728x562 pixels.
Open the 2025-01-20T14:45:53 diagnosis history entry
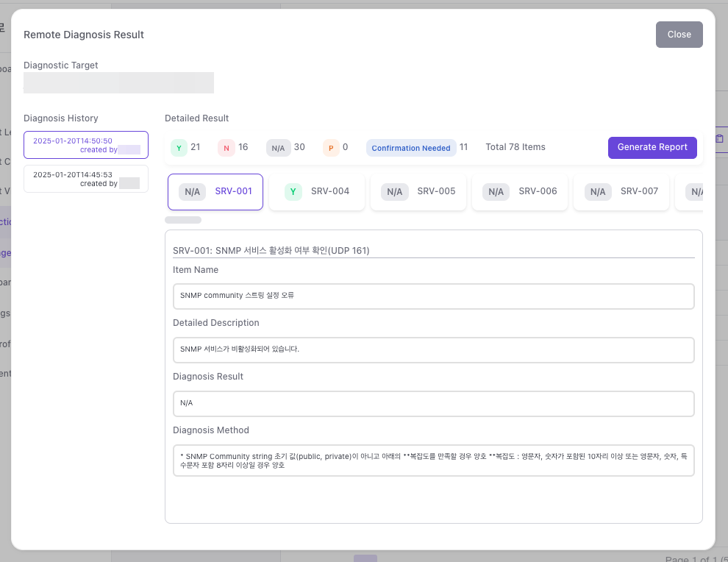click(86, 179)
